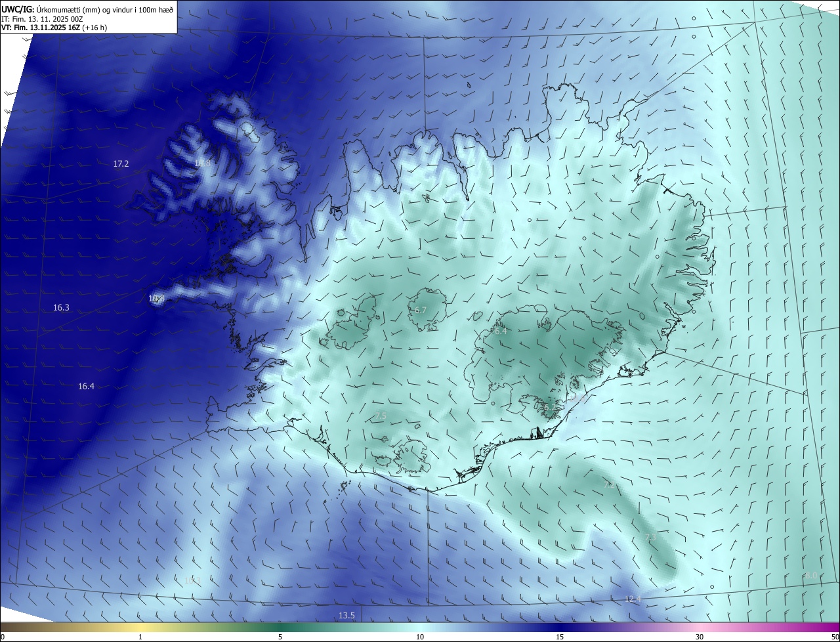Click the 16.4 value label on the map
Viewport: 840px width, 642px height.
coord(86,387)
